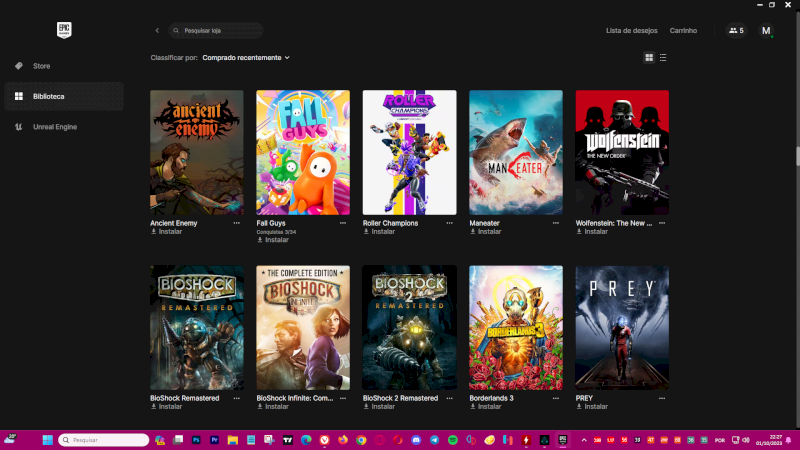This screenshot has width=800, height=450.
Task: Go back using the back arrow
Action: click(x=157, y=31)
